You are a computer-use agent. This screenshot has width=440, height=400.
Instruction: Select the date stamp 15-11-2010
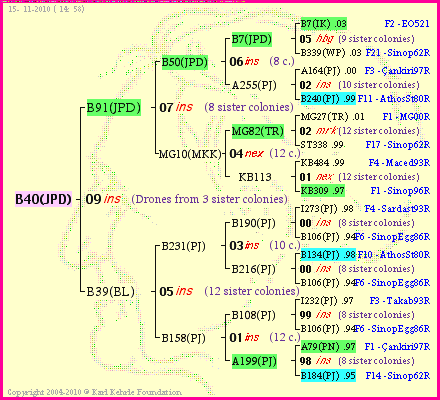(46, 9)
